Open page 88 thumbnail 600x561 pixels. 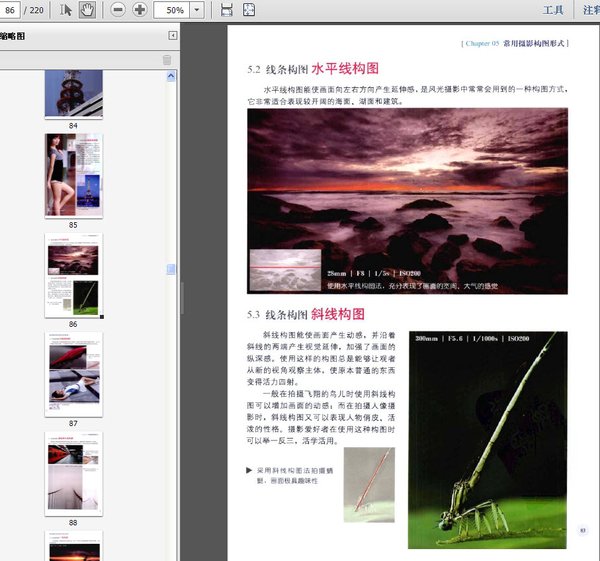pos(73,474)
